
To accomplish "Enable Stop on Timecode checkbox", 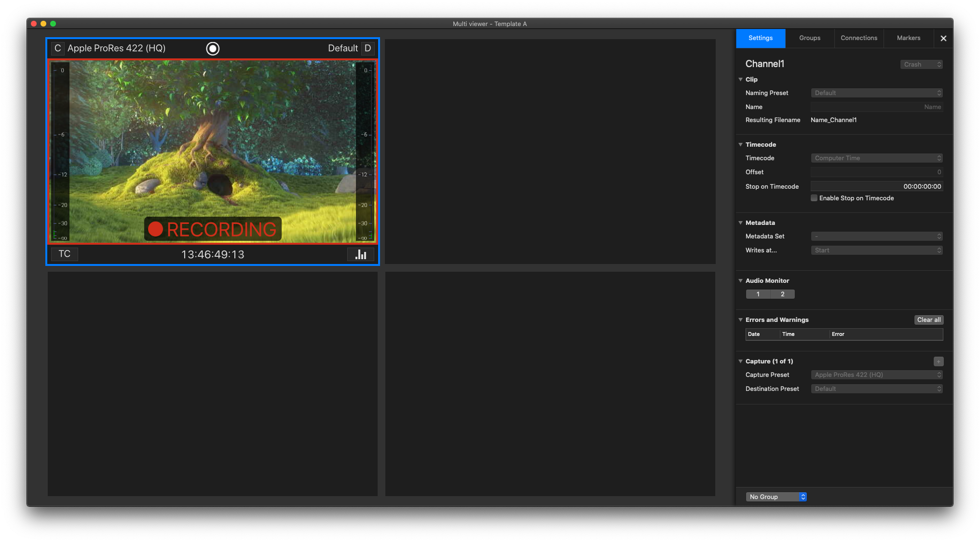I will [814, 198].
